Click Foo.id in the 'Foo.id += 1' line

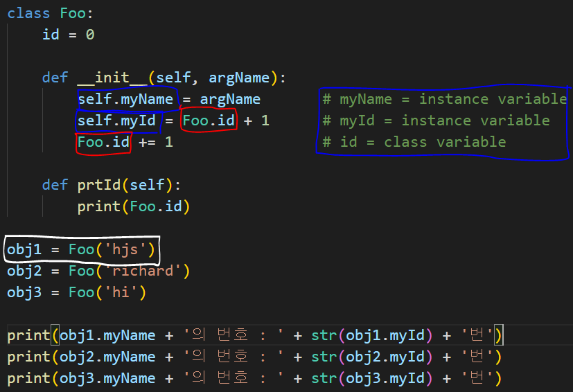click(x=103, y=142)
